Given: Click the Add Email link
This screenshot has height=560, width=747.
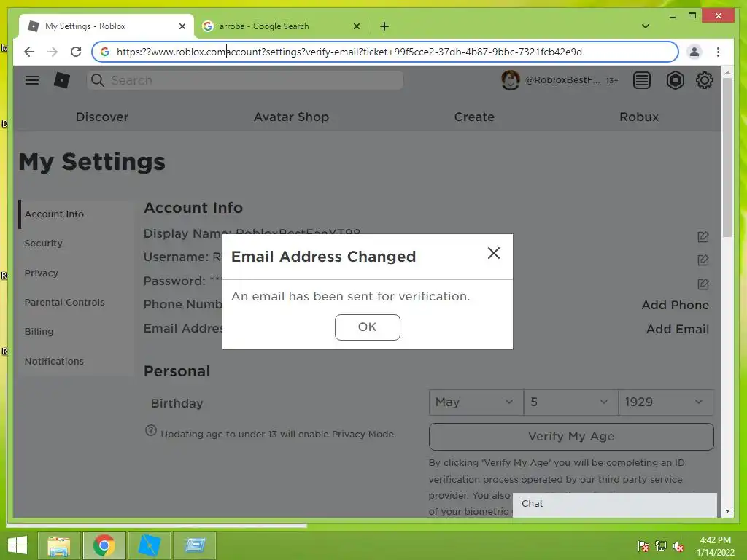Looking at the screenshot, I should tap(678, 329).
